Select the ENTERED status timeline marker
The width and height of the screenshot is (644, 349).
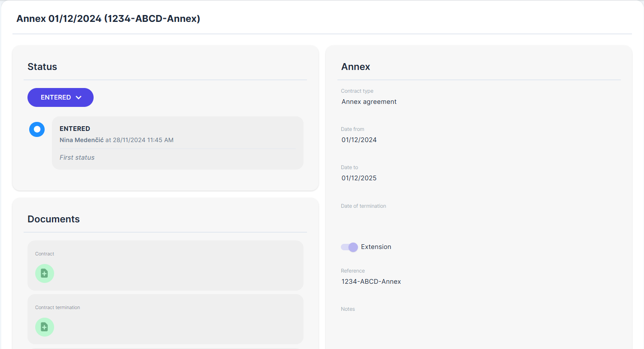point(37,129)
